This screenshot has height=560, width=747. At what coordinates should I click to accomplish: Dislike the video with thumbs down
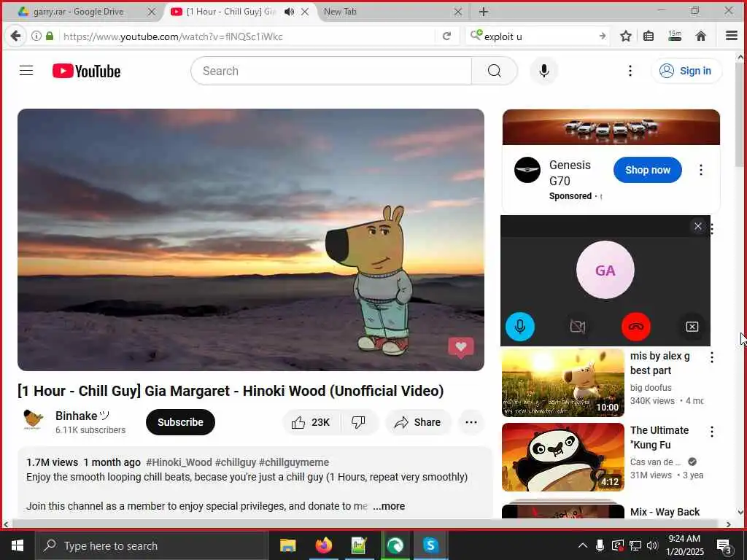tap(358, 422)
